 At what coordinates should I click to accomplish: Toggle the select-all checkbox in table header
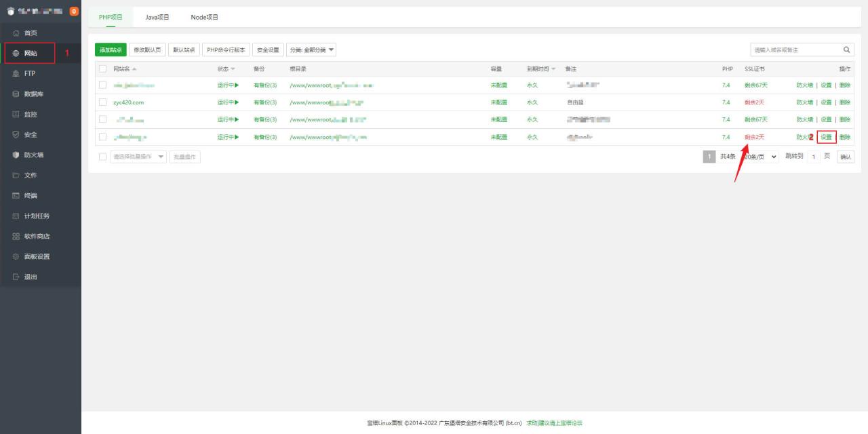click(x=103, y=69)
